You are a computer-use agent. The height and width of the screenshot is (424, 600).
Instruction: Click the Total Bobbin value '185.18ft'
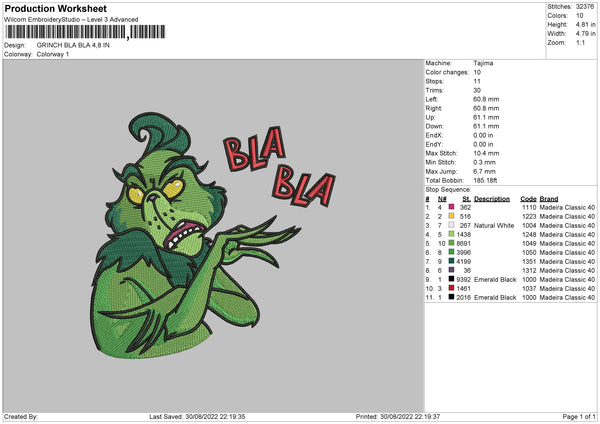pos(485,180)
